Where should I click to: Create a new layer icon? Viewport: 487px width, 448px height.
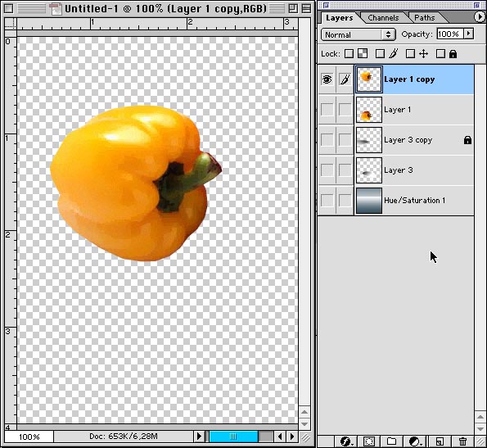(440, 441)
